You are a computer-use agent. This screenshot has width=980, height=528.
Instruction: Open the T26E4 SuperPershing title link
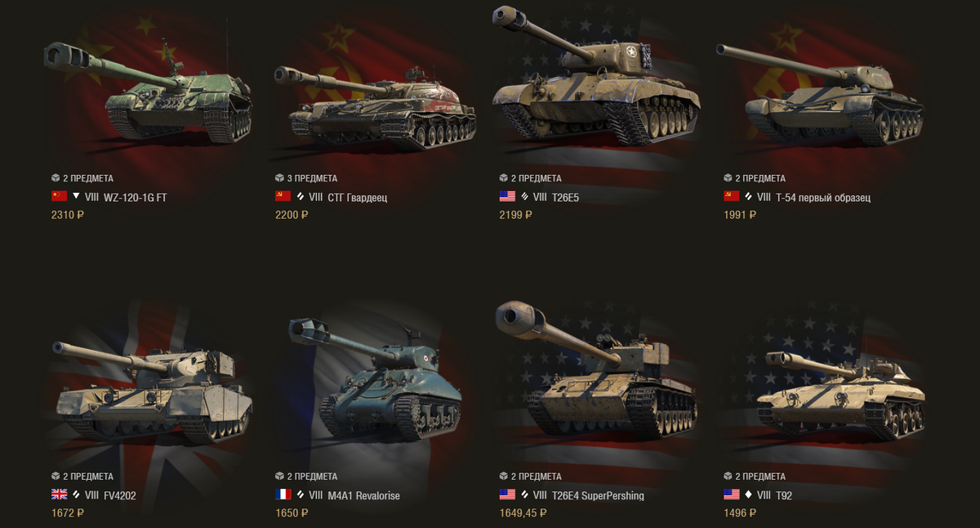point(599,495)
